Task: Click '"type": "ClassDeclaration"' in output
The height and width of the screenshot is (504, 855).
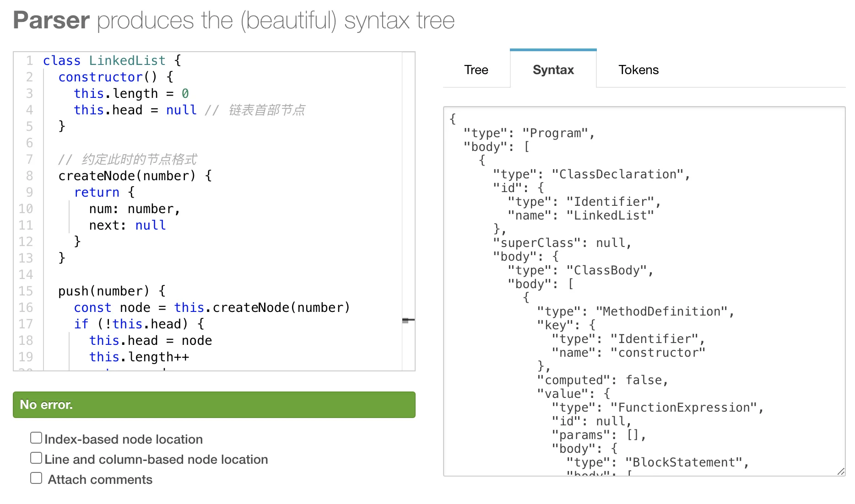Action: 591,174
